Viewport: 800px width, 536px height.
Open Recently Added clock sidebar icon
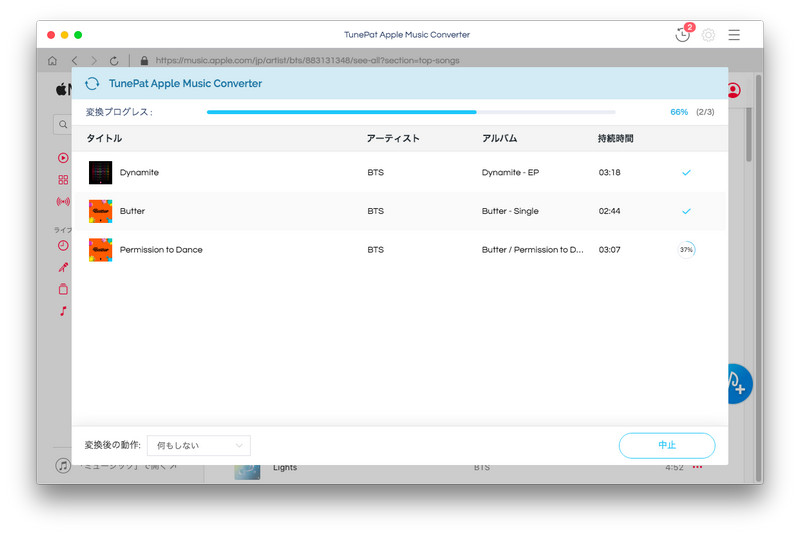click(63, 246)
